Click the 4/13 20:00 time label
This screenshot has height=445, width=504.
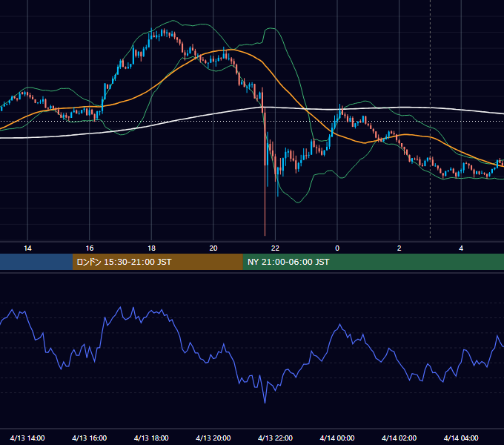click(x=213, y=438)
